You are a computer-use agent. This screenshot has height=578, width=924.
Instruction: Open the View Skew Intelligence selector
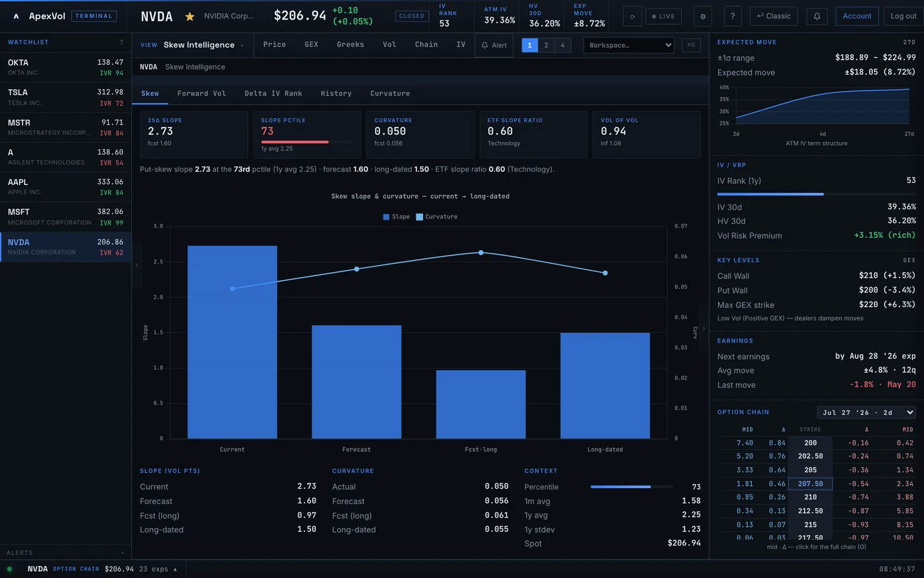click(x=192, y=45)
